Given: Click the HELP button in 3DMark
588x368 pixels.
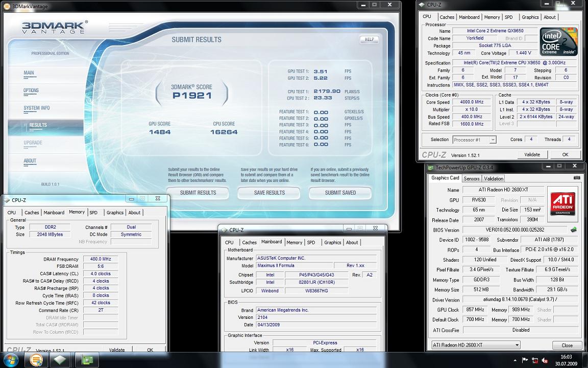Looking at the screenshot, I should tap(370, 39).
